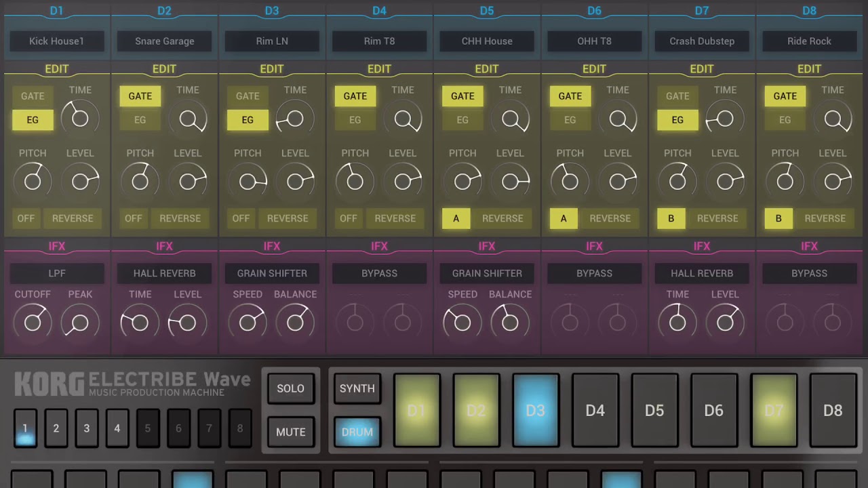This screenshot has height=488, width=868.
Task: Tap the D1 drum pad
Action: [x=416, y=410]
